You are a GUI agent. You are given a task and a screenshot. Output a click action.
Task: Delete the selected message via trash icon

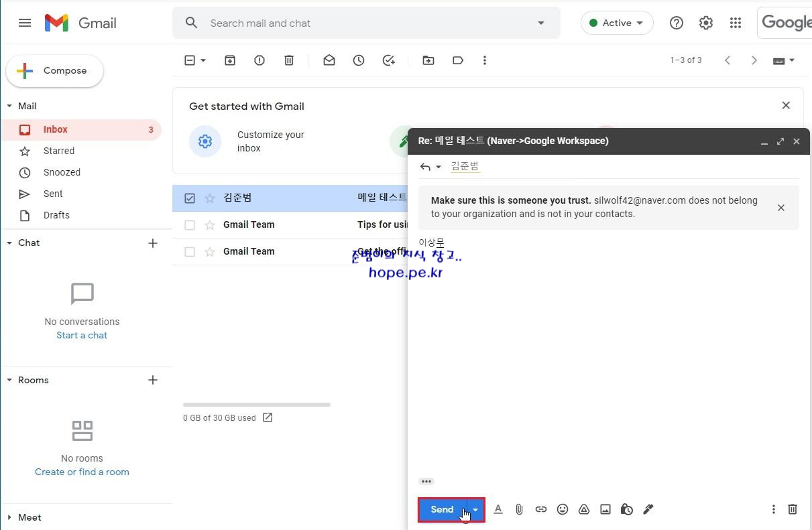pos(289,60)
